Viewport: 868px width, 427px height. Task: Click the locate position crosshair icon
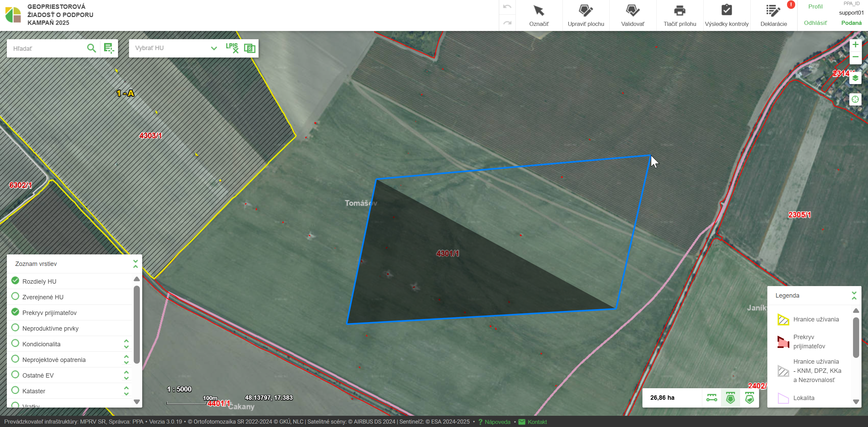[x=855, y=99]
